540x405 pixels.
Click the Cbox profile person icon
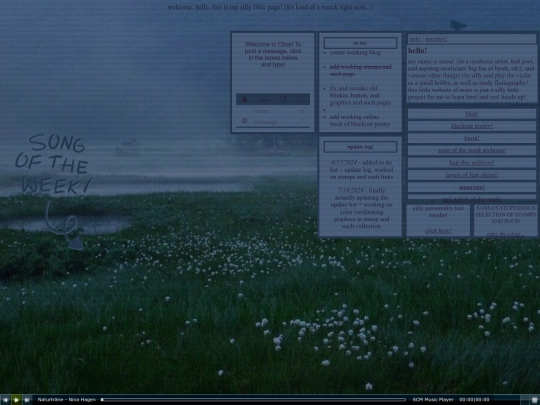[x=244, y=99]
